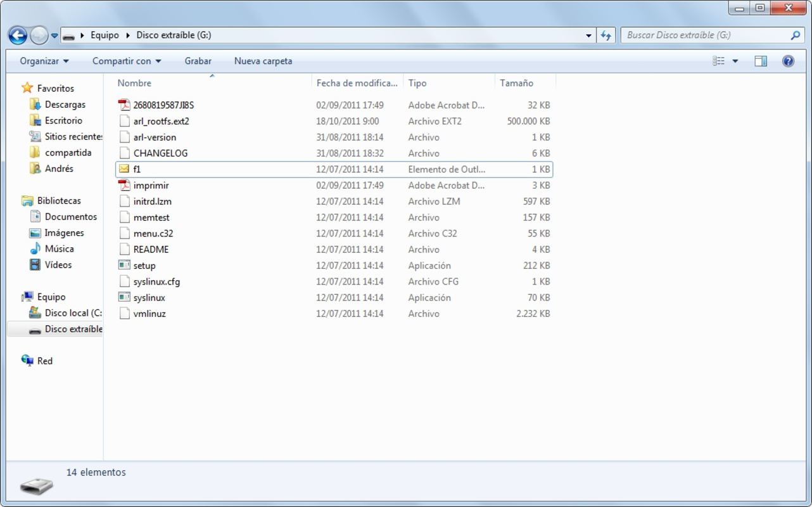The height and width of the screenshot is (507, 812).
Task: Open the Organizar dropdown menu
Action: [42, 60]
